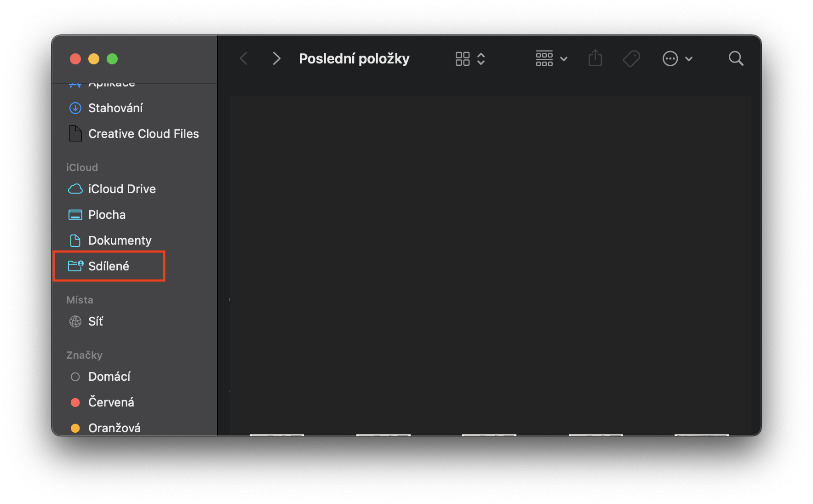813x504 pixels.
Task: Open search with the magnifier icon
Action: click(x=736, y=58)
